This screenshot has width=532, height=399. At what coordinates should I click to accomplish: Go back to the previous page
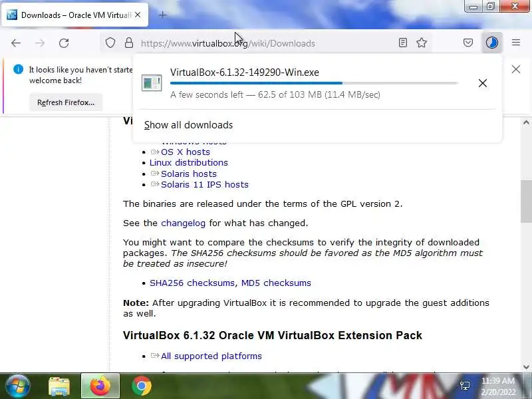pyautogui.click(x=16, y=43)
